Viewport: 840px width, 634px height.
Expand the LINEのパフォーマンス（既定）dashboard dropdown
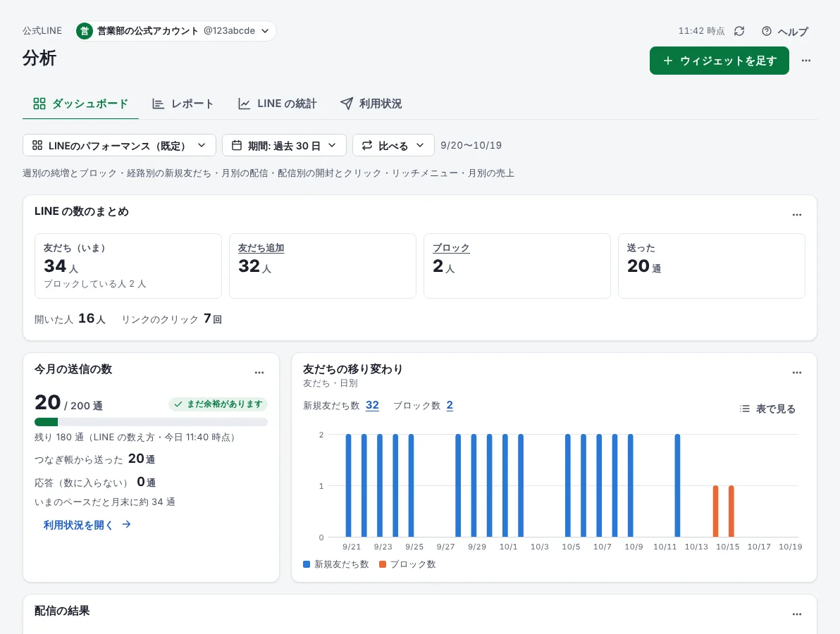120,146
